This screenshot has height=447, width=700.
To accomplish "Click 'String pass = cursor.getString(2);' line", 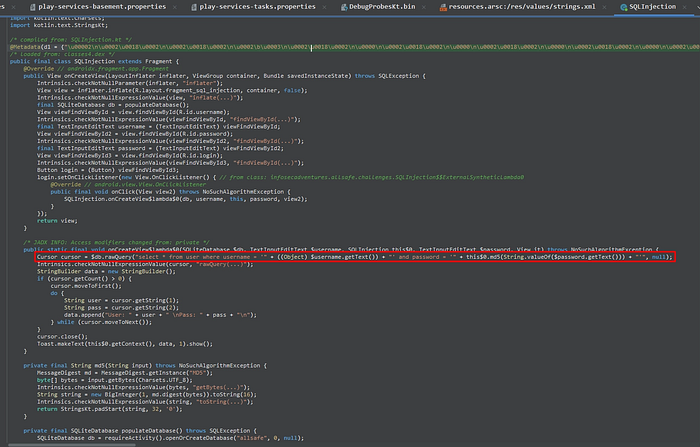I will click(121, 308).
